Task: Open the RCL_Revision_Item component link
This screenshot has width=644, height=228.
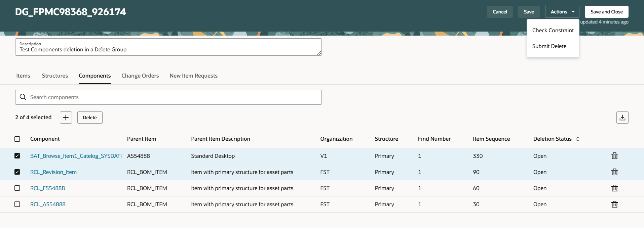Action: 53,172
